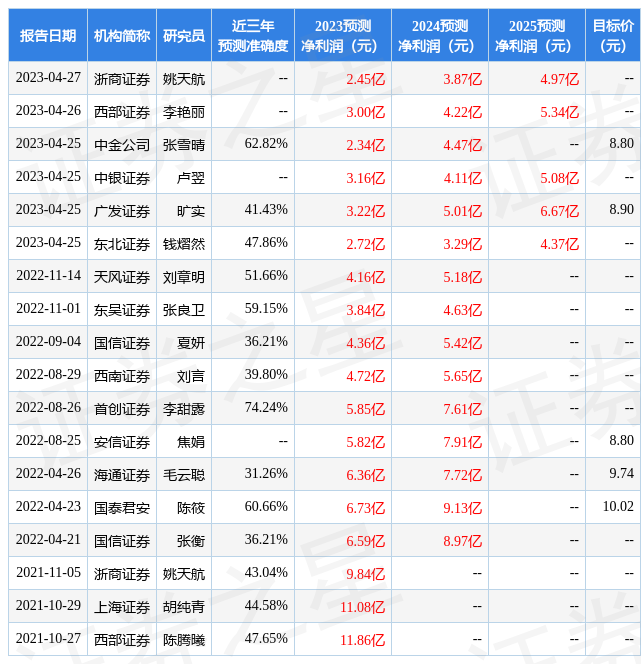Click target price 10.02
Viewport: 641px width, 664px height.
[618, 506]
